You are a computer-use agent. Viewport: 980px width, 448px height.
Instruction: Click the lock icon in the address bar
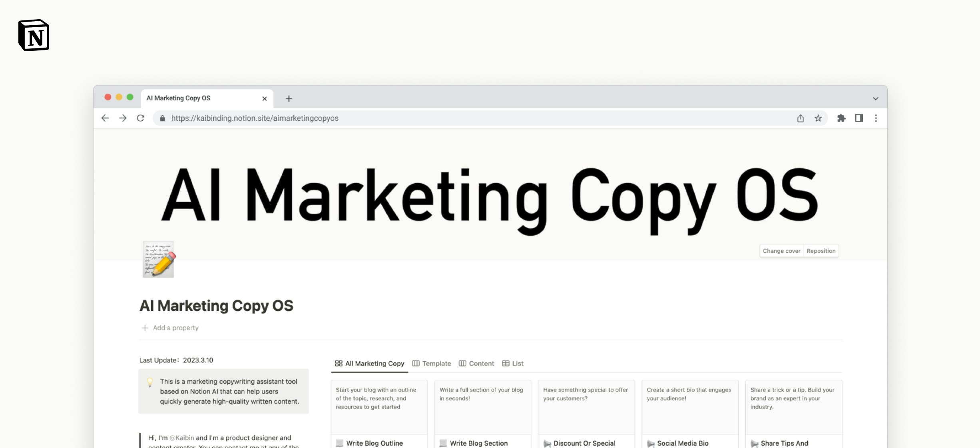tap(162, 118)
